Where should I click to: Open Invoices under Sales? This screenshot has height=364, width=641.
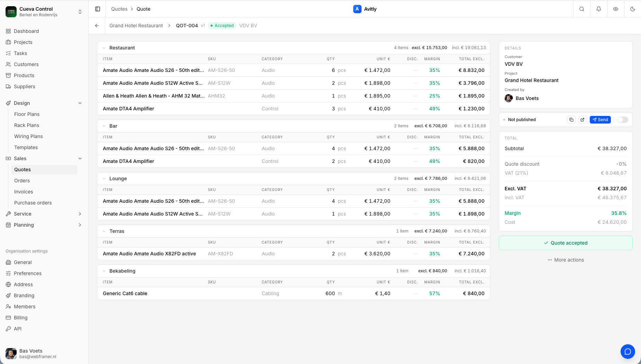click(x=24, y=192)
